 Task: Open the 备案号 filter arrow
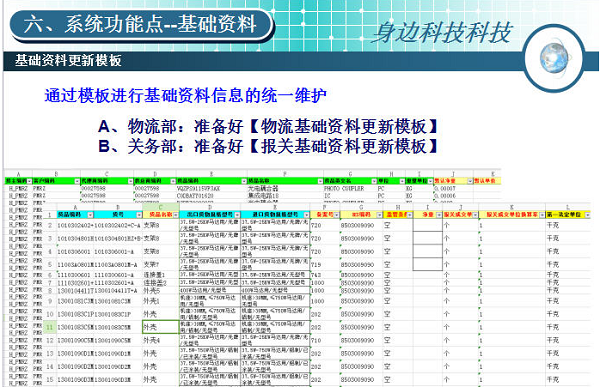click(x=336, y=215)
